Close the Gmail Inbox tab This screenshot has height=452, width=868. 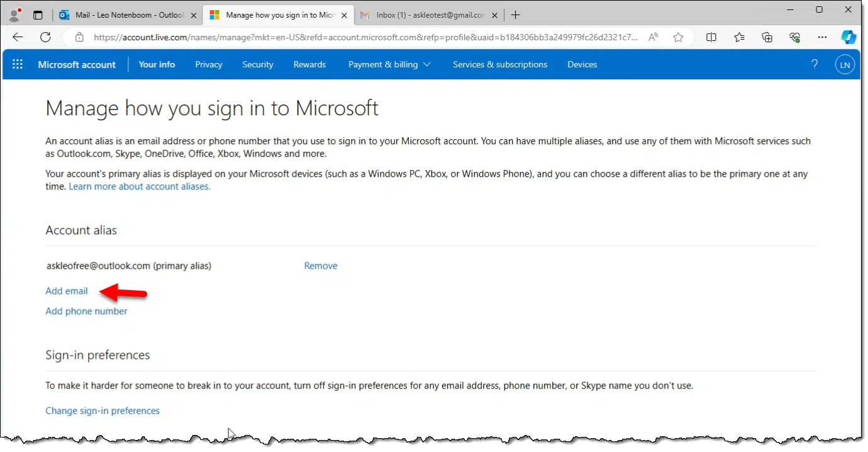[495, 15]
